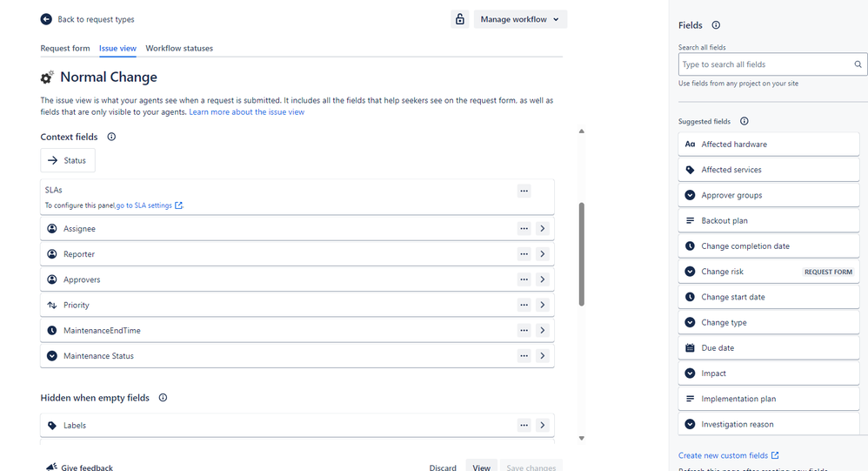Select the Change completion date suggested field
Image resolution: width=868 pixels, height=471 pixels.
pos(768,246)
